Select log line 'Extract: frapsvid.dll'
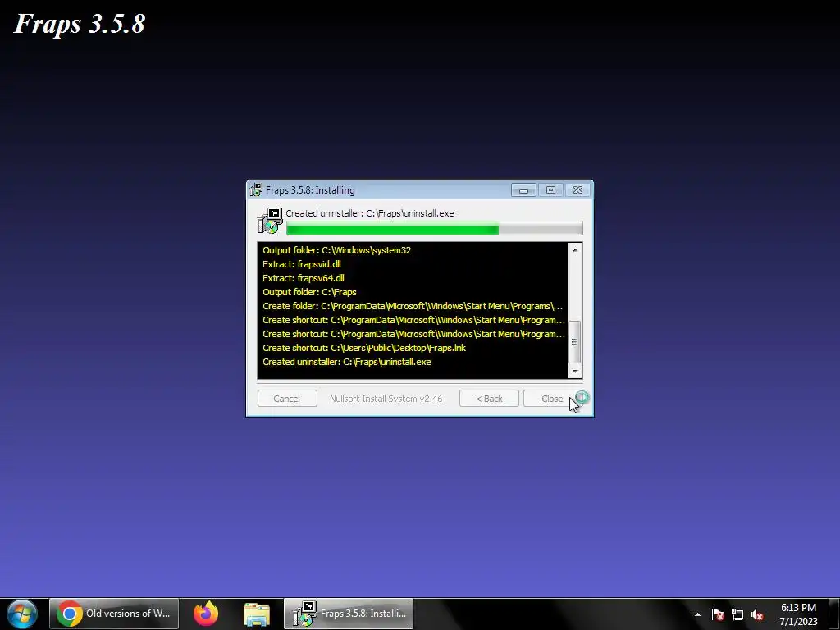This screenshot has height=630, width=840. 302,264
